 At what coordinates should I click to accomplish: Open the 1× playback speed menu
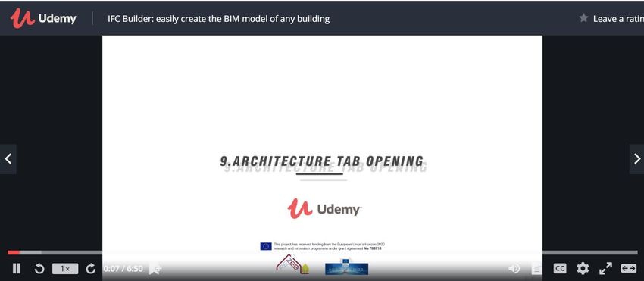(x=65, y=269)
